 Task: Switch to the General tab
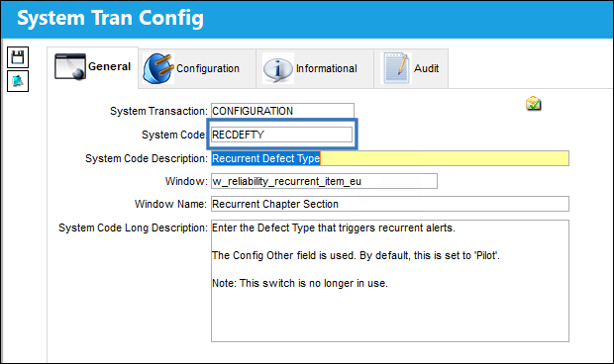[92, 67]
